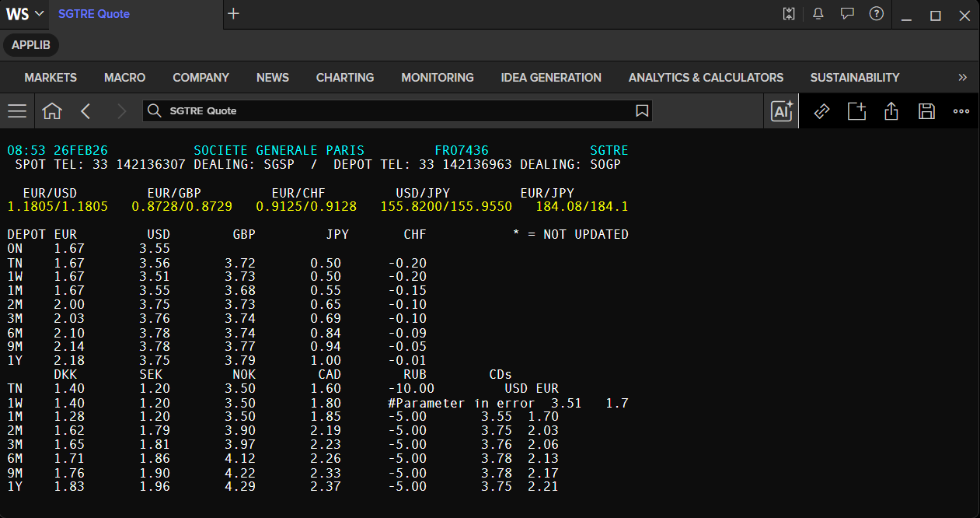Open the MONITORING menu
The width and height of the screenshot is (980, 518).
tap(438, 78)
